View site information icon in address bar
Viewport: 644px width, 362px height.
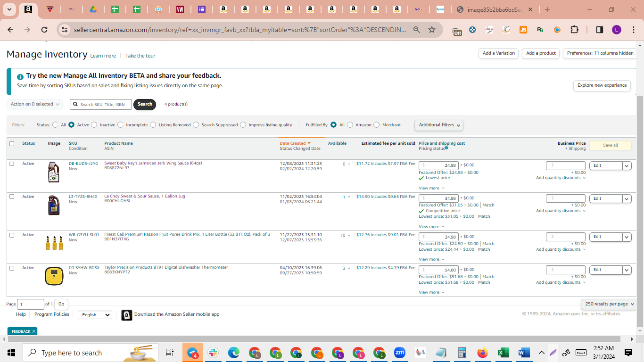(x=65, y=30)
